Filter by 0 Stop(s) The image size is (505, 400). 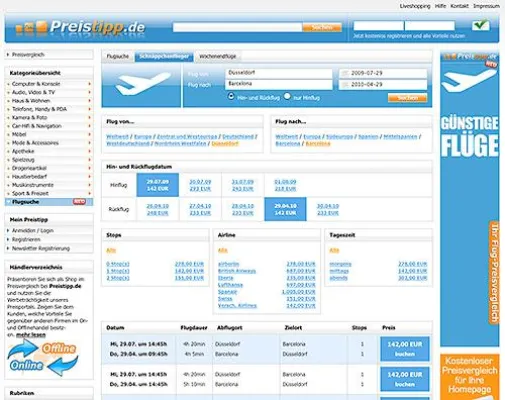click(x=118, y=264)
